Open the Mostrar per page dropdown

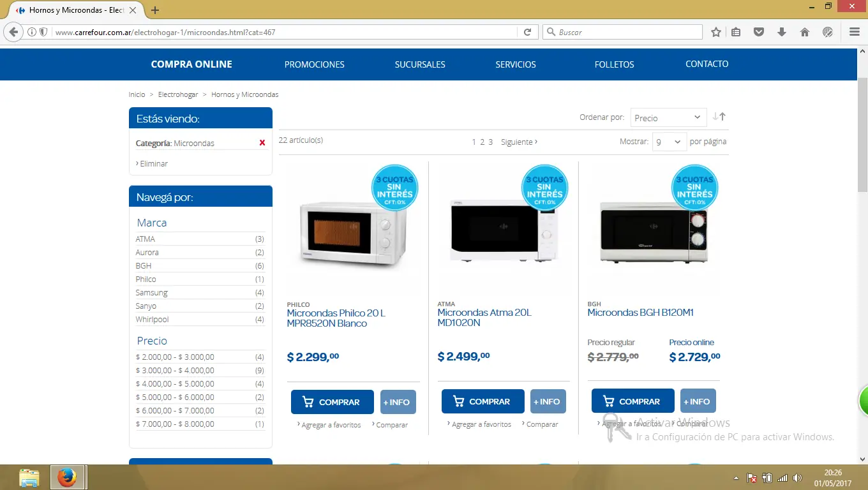pyautogui.click(x=669, y=142)
